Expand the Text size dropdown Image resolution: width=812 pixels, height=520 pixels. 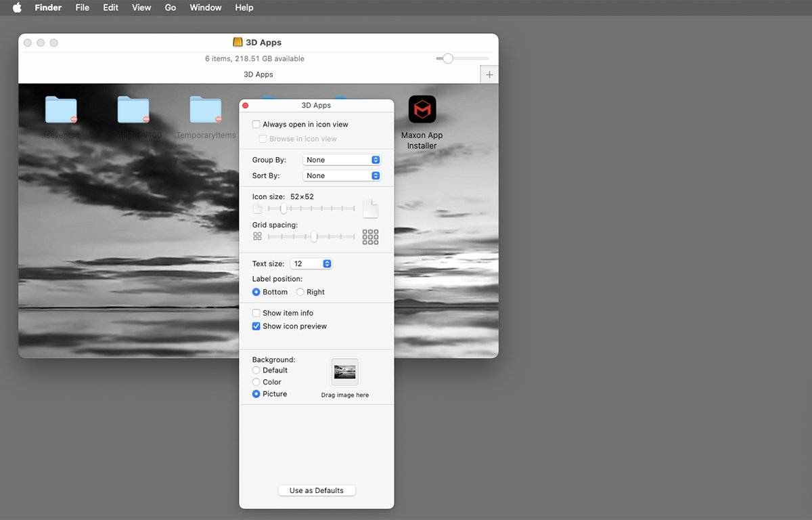311,263
